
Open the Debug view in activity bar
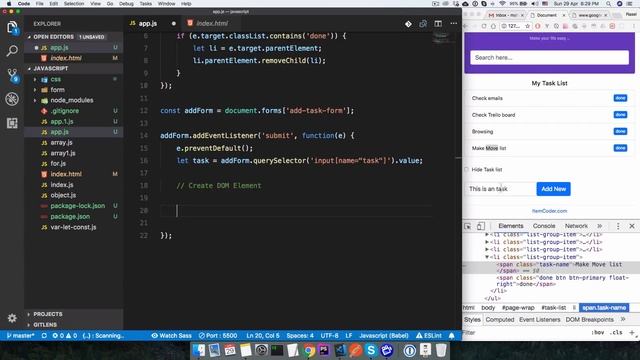point(12,99)
